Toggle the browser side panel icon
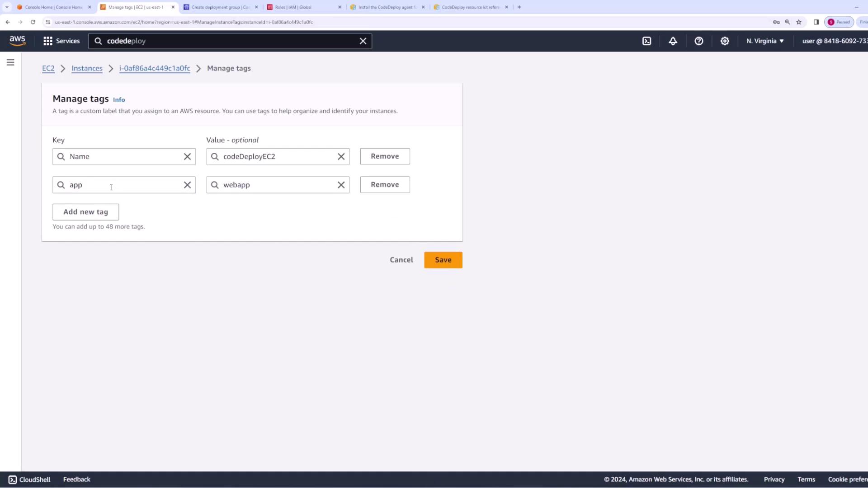The height and width of the screenshot is (488, 868). (816, 22)
